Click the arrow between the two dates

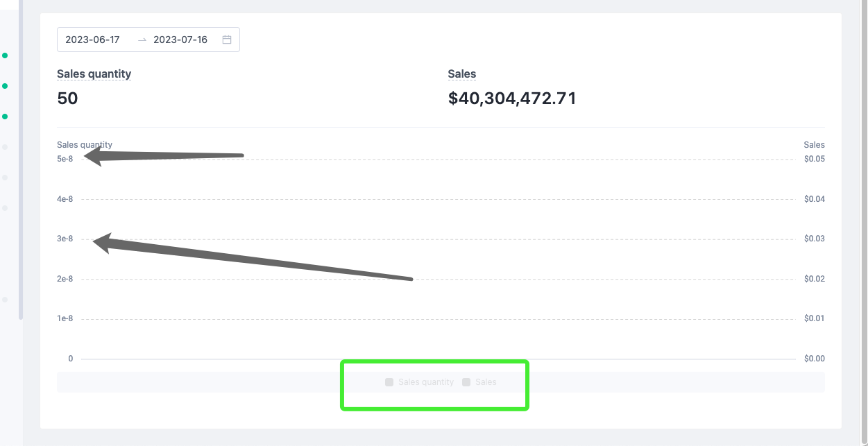[142, 40]
